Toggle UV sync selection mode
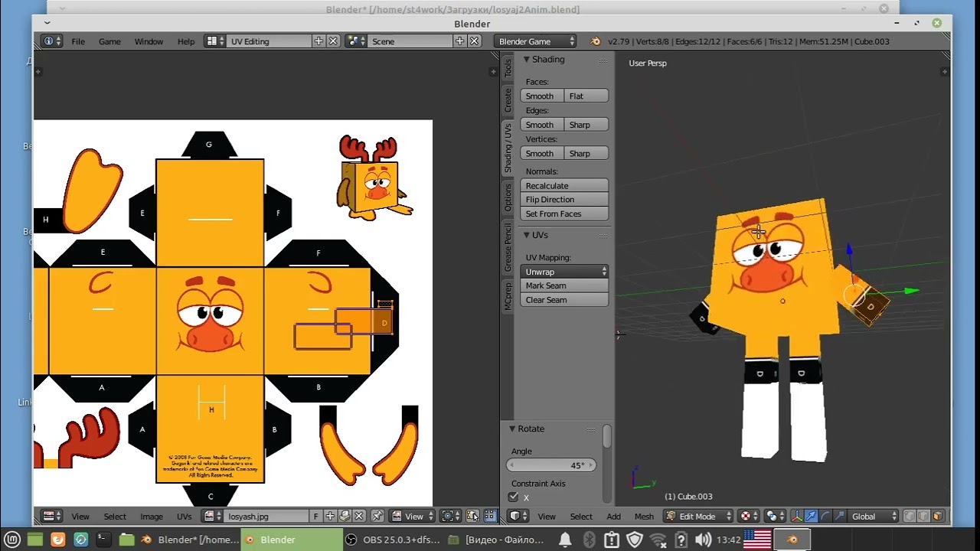Viewport: 980px width, 551px height. coord(472,517)
